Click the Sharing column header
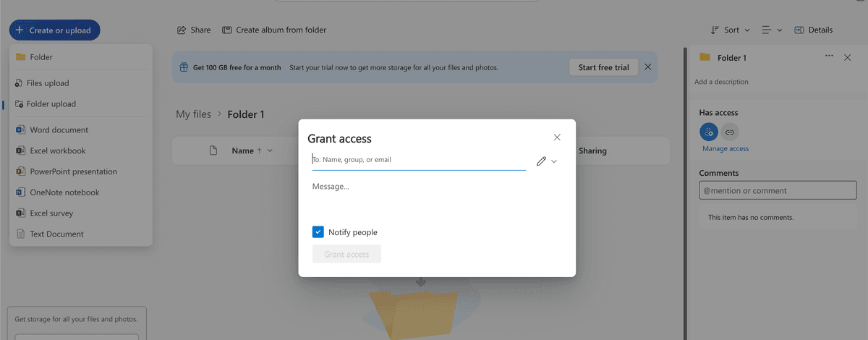 (592, 151)
